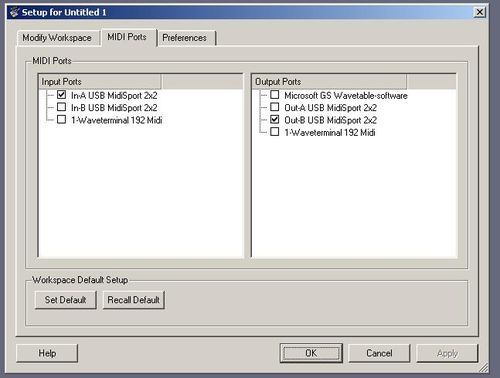Check the Out-A USB MidiSport 2x2 output
Screen dimensions: 500x378
(x=275, y=107)
